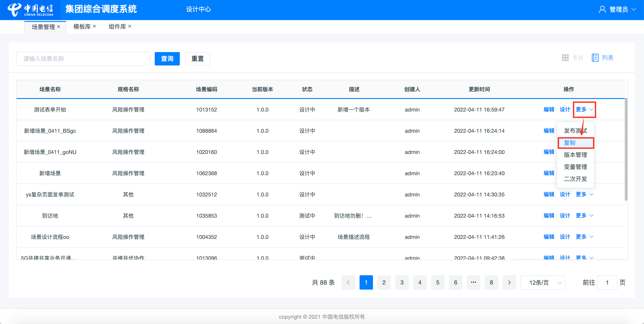Viewport: 644px width, 324px height.
Task: Click 设计 for 场景设计流程oo row
Action: tap(565, 237)
